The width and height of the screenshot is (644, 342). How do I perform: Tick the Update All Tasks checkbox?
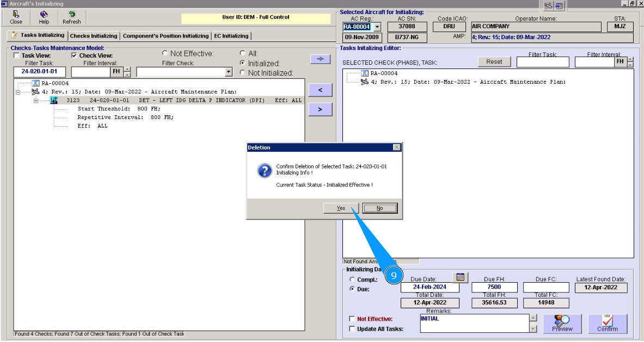point(352,328)
